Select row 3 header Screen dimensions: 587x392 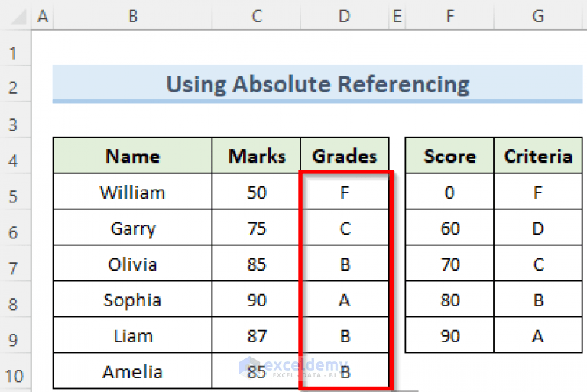[15, 120]
